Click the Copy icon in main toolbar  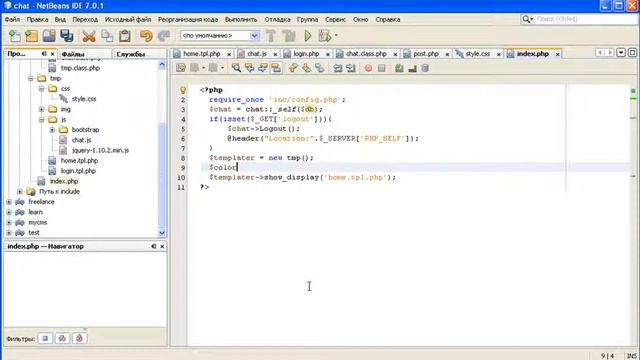click(x=107, y=36)
